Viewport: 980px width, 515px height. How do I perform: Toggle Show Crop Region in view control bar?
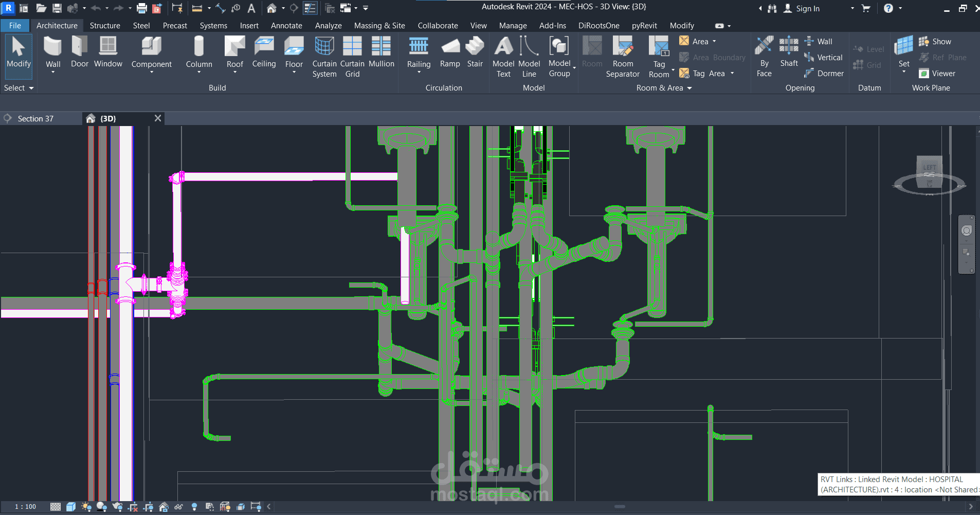pos(148,507)
